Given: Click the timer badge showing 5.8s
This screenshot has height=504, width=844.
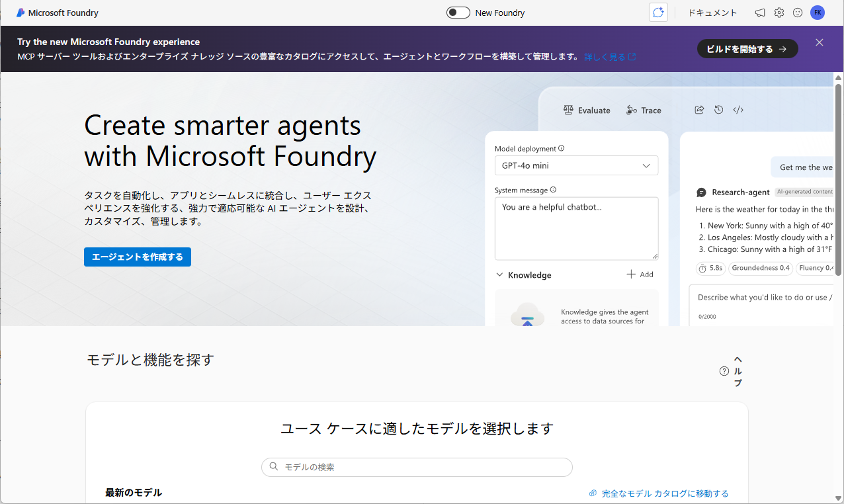Looking at the screenshot, I should click(x=710, y=268).
